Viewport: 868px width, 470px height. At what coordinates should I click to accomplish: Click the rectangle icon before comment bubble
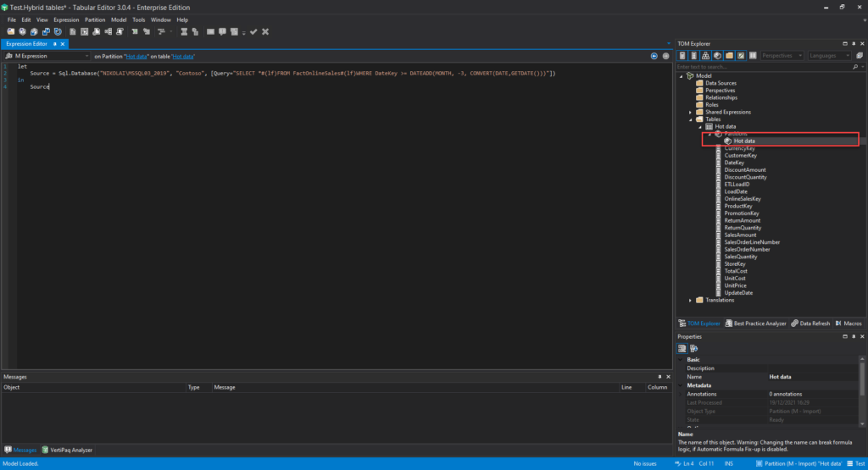coord(210,32)
